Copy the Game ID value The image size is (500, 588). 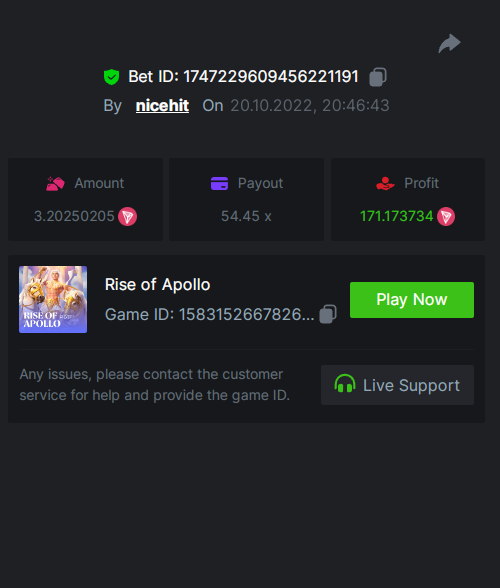coord(328,314)
